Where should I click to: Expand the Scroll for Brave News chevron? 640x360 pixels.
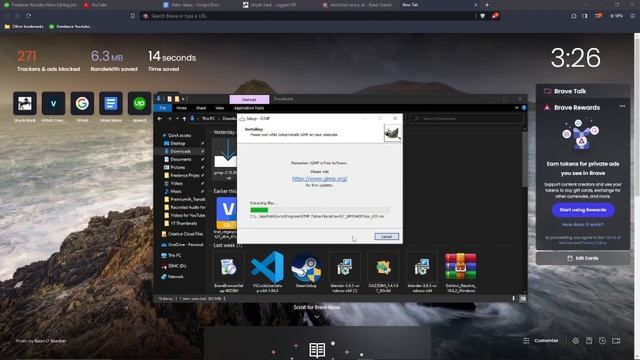317,316
